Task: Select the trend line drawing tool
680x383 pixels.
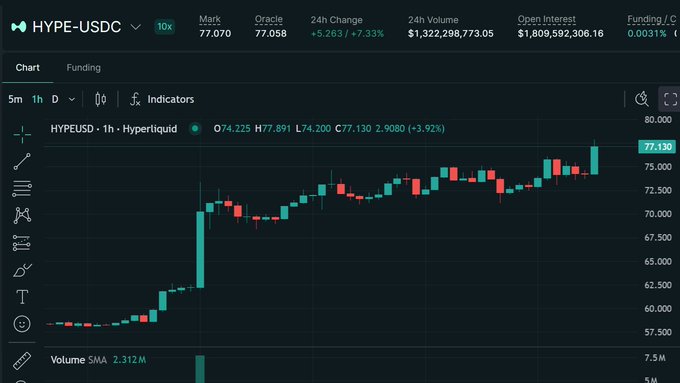Action: coord(22,161)
